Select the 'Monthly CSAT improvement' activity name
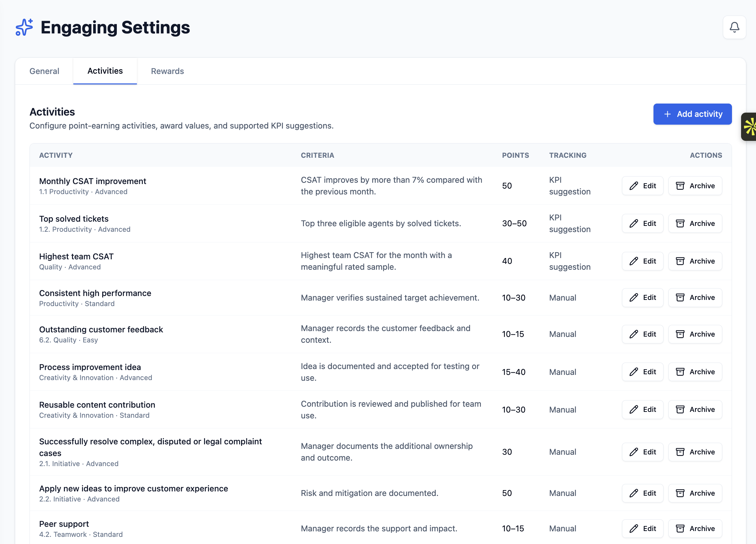Image resolution: width=756 pixels, height=544 pixels. (93, 181)
